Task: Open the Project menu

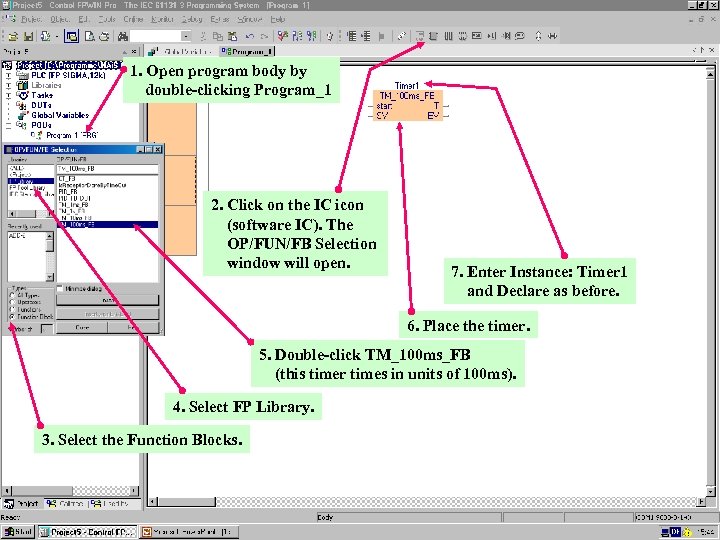Action: coord(31,19)
